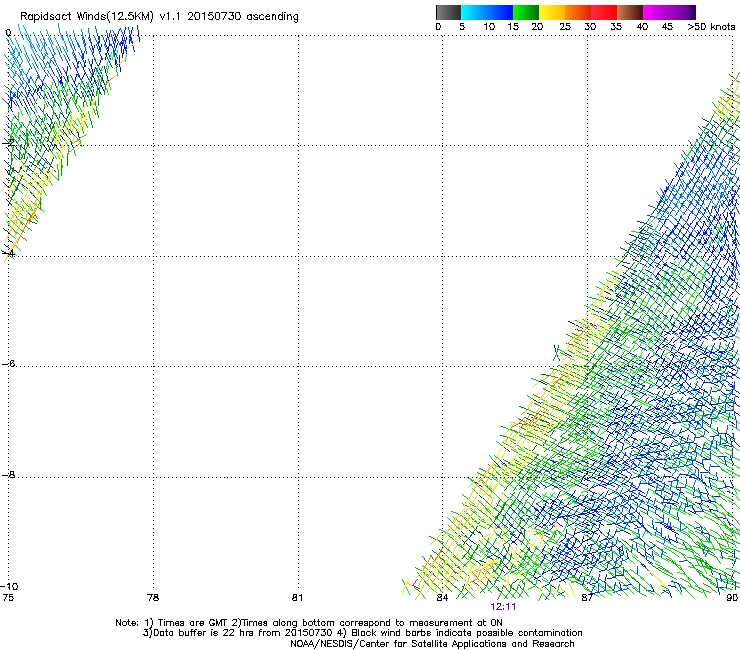
Task: Click latitude label -6 on left axis
Action: 9,363
